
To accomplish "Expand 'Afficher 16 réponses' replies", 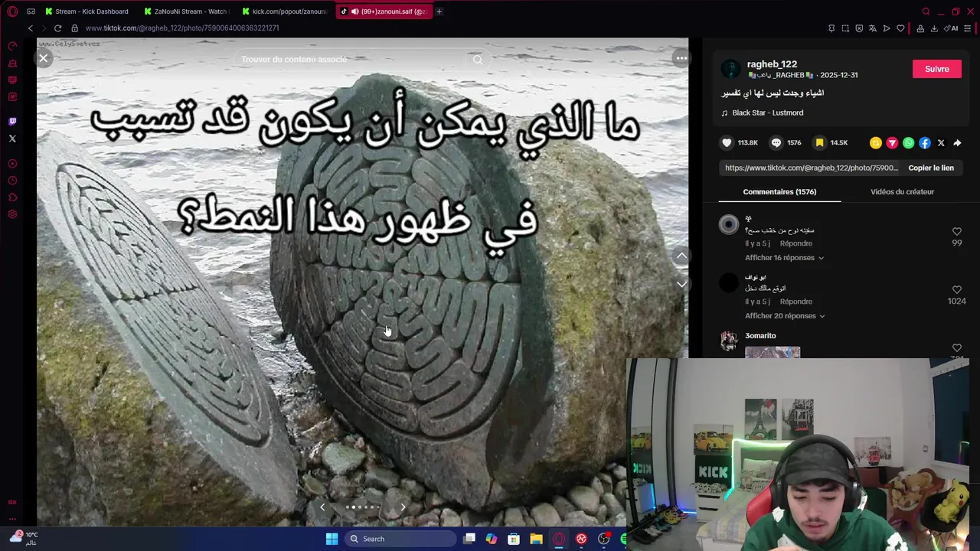I will [x=784, y=258].
